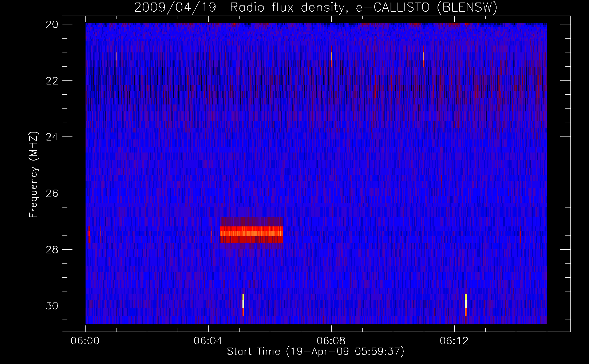This screenshot has height=364, width=589.
Task: Click the '06:04' time tick label
Action: (208, 341)
